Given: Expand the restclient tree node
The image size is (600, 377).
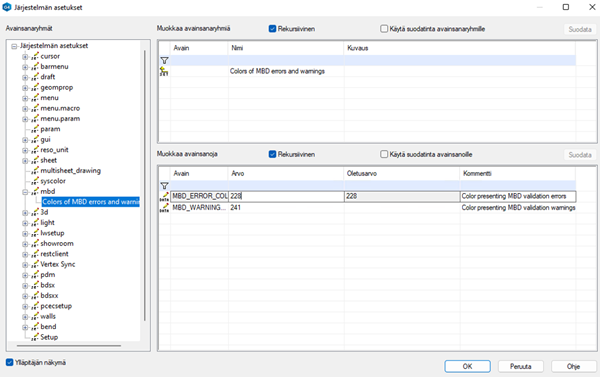Looking at the screenshot, I should (25, 254).
